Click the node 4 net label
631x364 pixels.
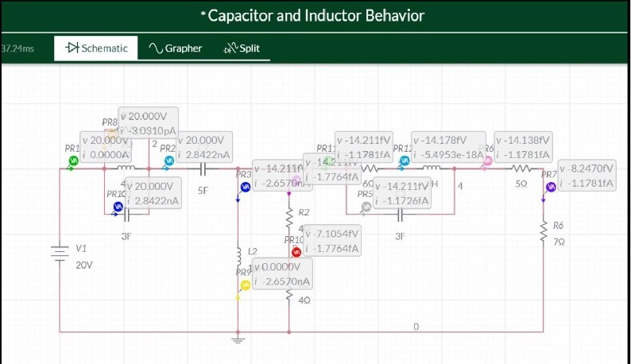click(x=460, y=186)
